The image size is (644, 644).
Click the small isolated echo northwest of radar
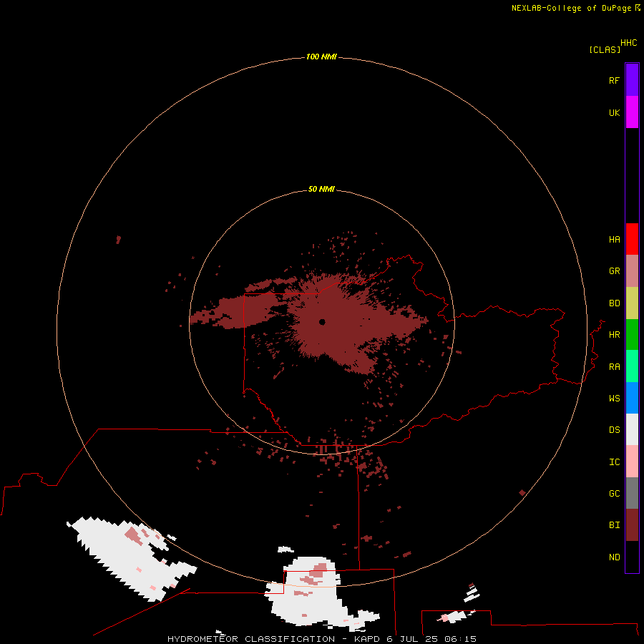[x=118, y=240]
